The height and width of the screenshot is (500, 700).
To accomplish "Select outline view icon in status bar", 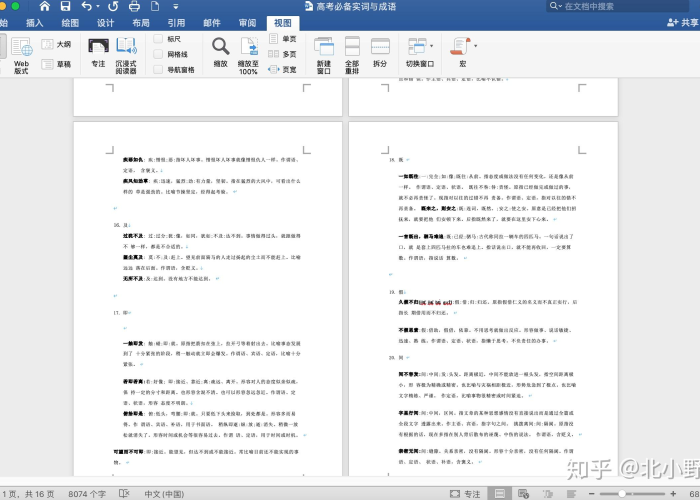I will pyautogui.click(x=548, y=494).
